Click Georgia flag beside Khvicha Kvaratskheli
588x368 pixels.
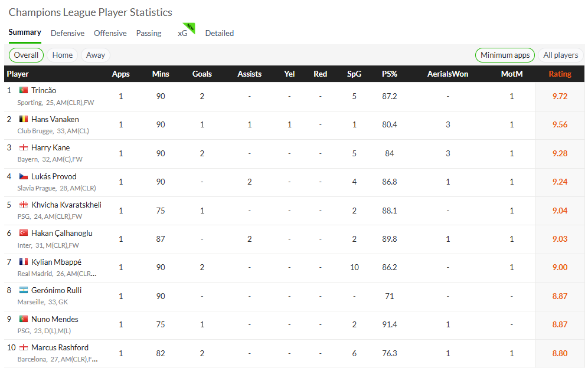[x=24, y=205]
